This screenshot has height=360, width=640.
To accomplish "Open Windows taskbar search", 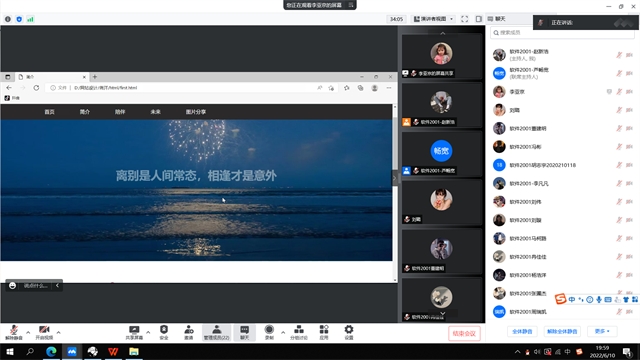I will [30, 351].
